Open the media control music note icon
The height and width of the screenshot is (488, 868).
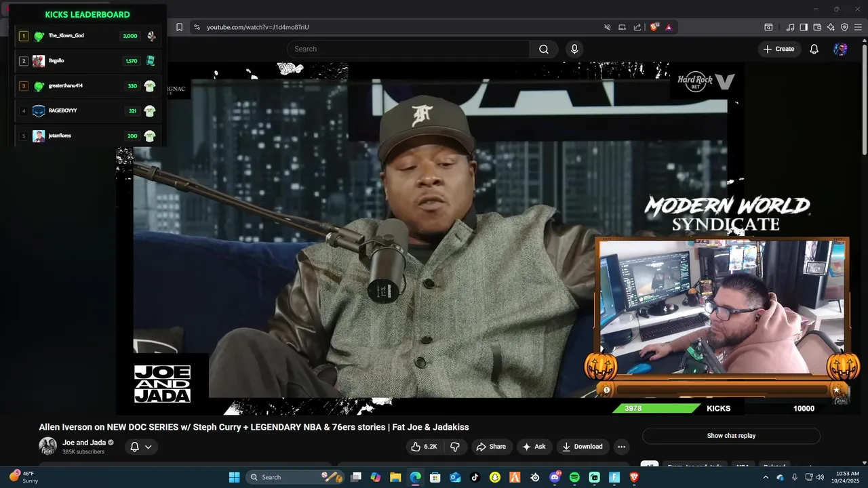790,27
